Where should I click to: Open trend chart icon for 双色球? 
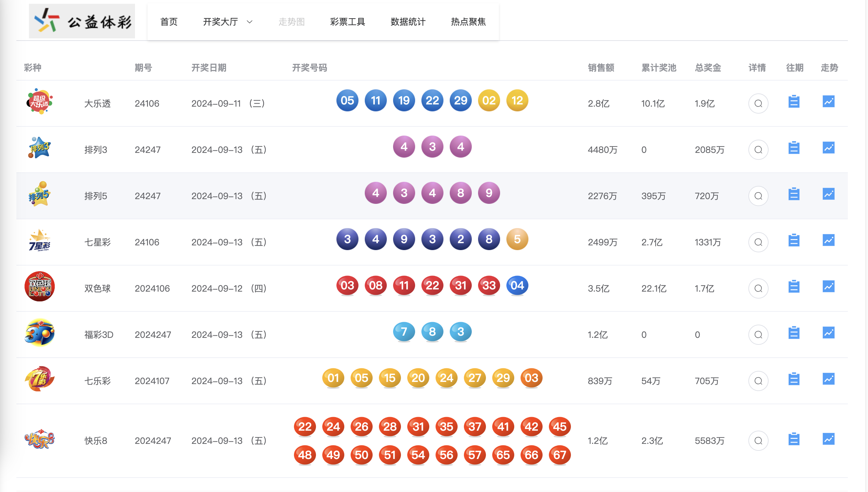pos(828,287)
